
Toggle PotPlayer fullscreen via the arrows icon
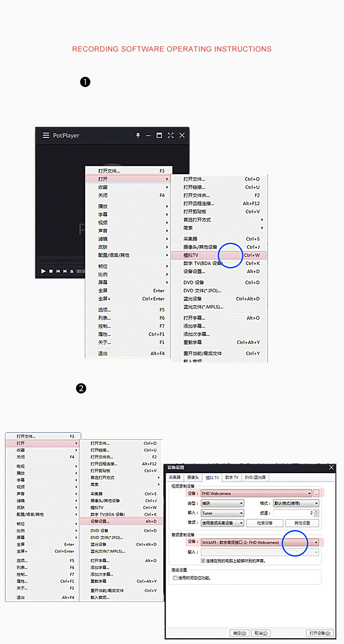tap(171, 136)
